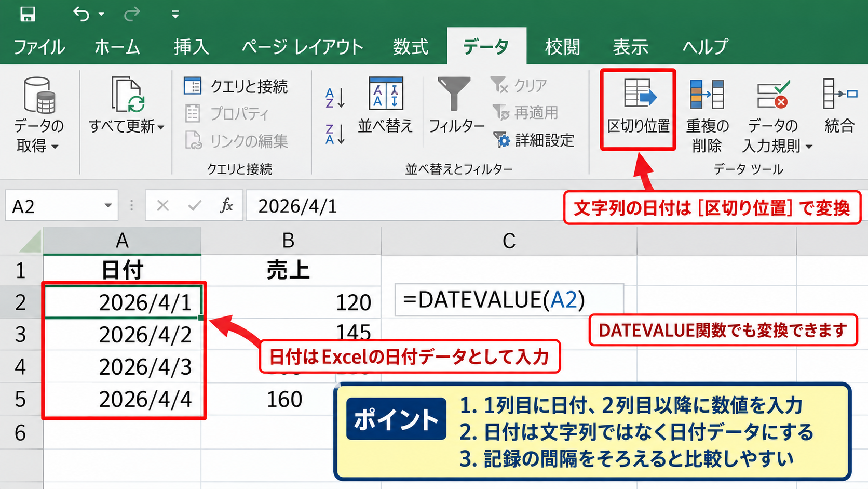Image resolution: width=868 pixels, height=489 pixels.
Task: Click the データの入力規則 validation icon
Action: (773, 94)
